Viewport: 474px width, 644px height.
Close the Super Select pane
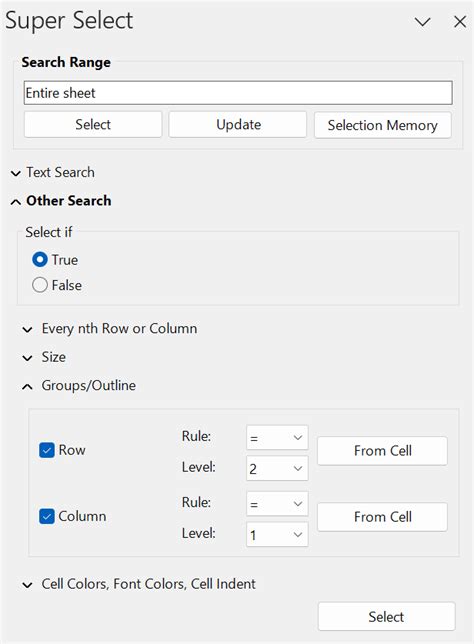(460, 22)
